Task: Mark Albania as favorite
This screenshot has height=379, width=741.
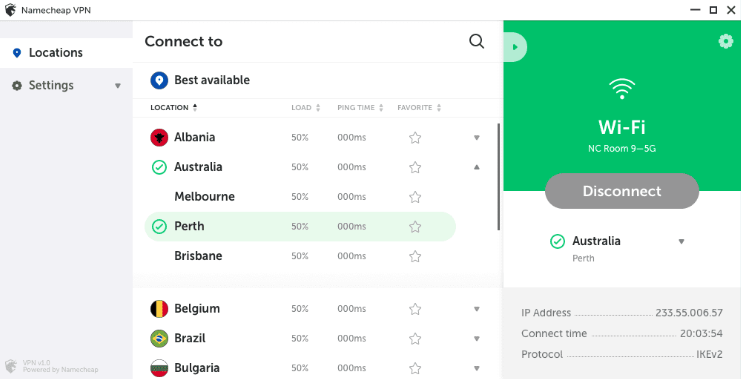Action: (x=415, y=138)
